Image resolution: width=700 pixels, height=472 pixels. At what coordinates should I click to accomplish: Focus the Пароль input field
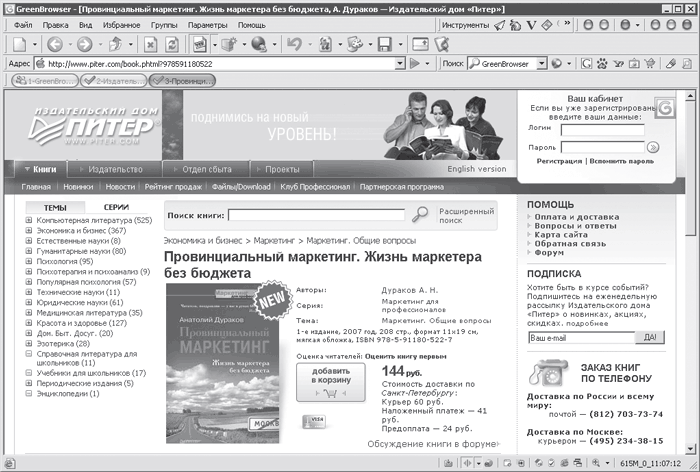click(x=603, y=147)
